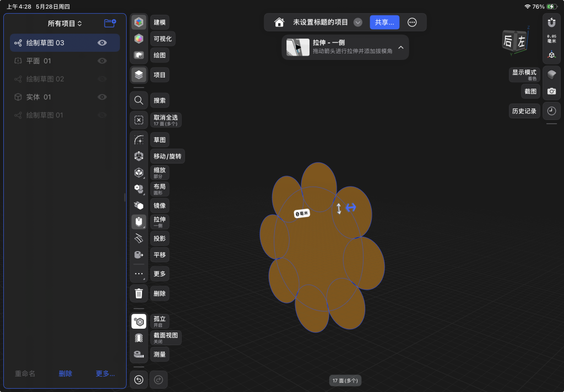Click the 显示模式 label button

coord(524,75)
